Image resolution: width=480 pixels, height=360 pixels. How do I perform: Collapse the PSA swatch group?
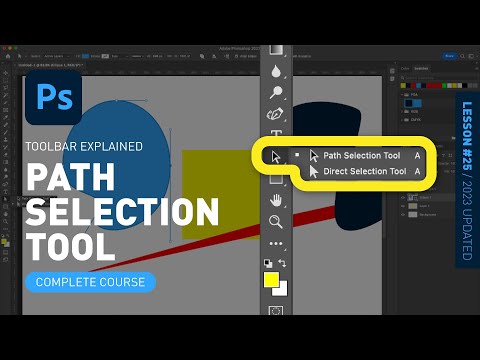tap(402, 95)
